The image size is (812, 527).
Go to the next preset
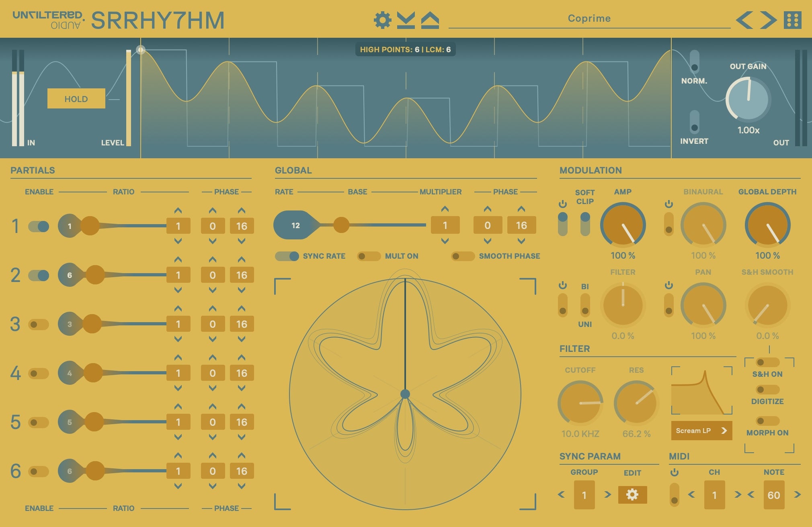(x=768, y=20)
